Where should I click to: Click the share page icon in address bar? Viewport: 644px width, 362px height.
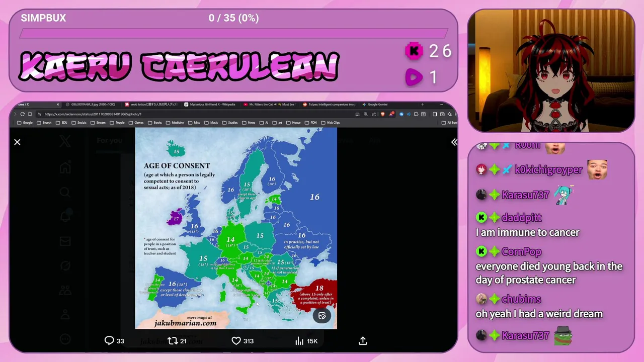[374, 114]
